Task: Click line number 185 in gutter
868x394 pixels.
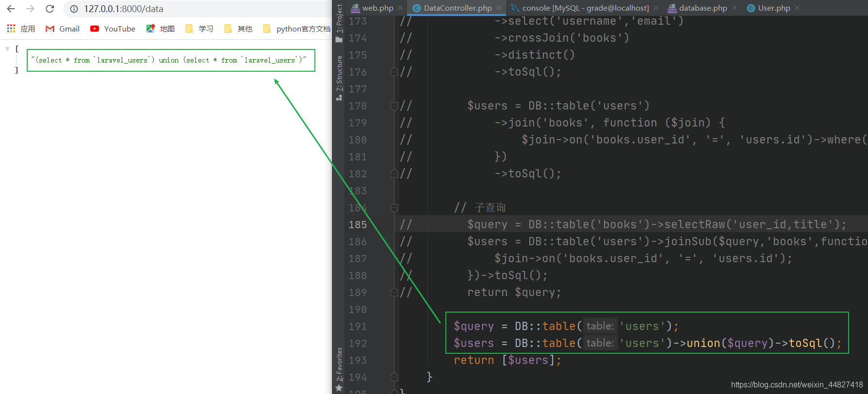Action: pos(358,224)
